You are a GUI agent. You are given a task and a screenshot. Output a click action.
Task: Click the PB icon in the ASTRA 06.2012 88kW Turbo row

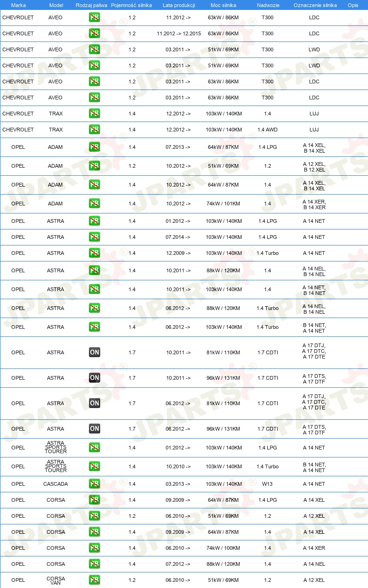(95, 308)
